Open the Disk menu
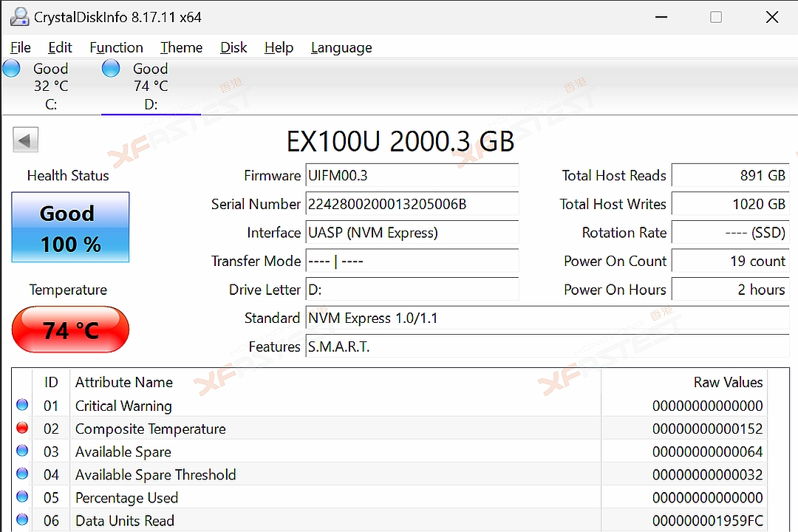798x532 pixels. 233,47
